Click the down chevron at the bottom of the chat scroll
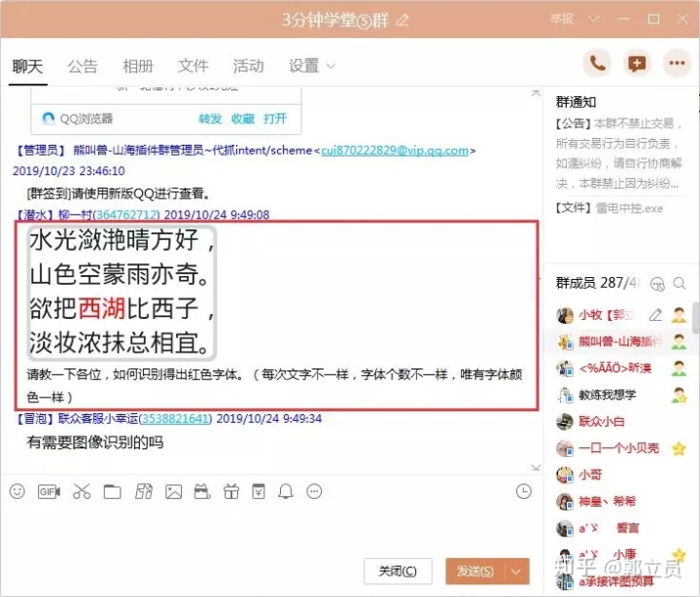This screenshot has height=597, width=700. 536,468
